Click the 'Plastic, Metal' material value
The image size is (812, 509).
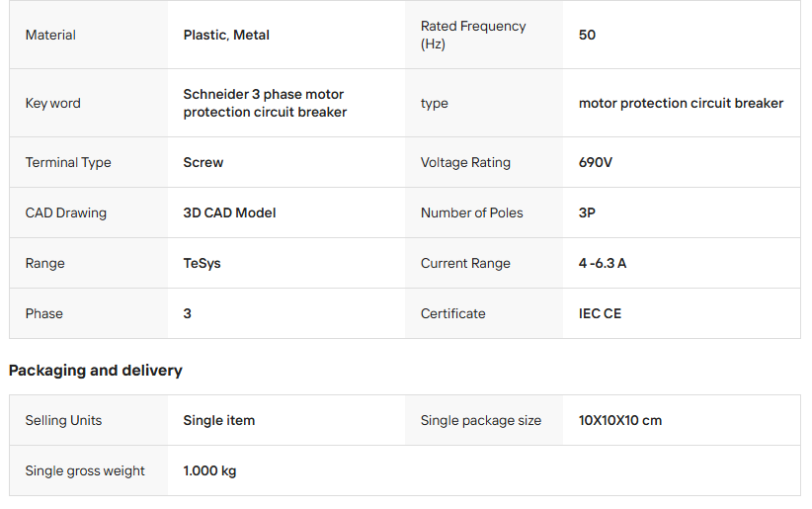pyautogui.click(x=226, y=35)
